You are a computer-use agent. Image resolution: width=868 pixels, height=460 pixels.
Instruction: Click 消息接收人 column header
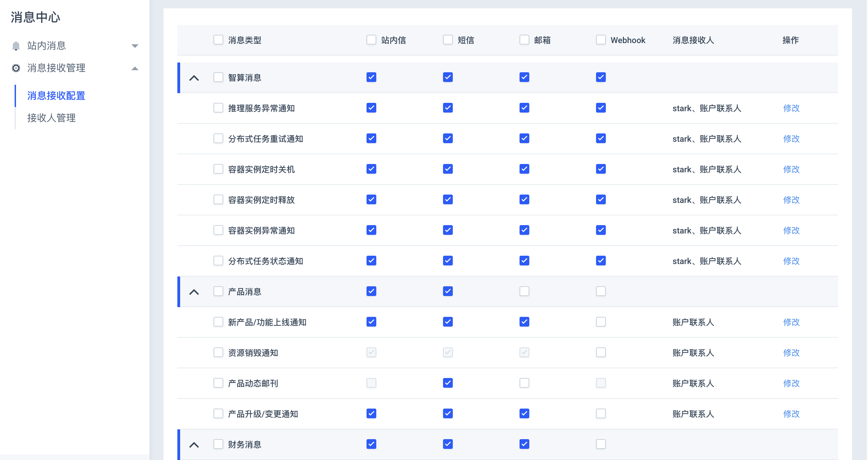point(693,40)
